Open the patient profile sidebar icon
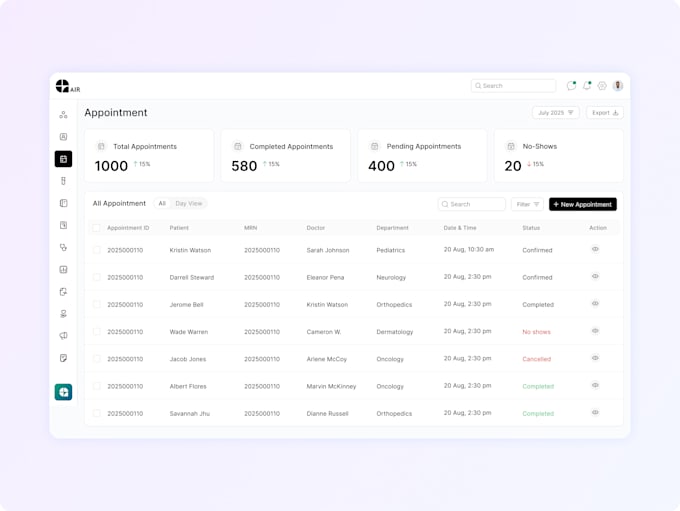680x511 pixels. [x=63, y=137]
